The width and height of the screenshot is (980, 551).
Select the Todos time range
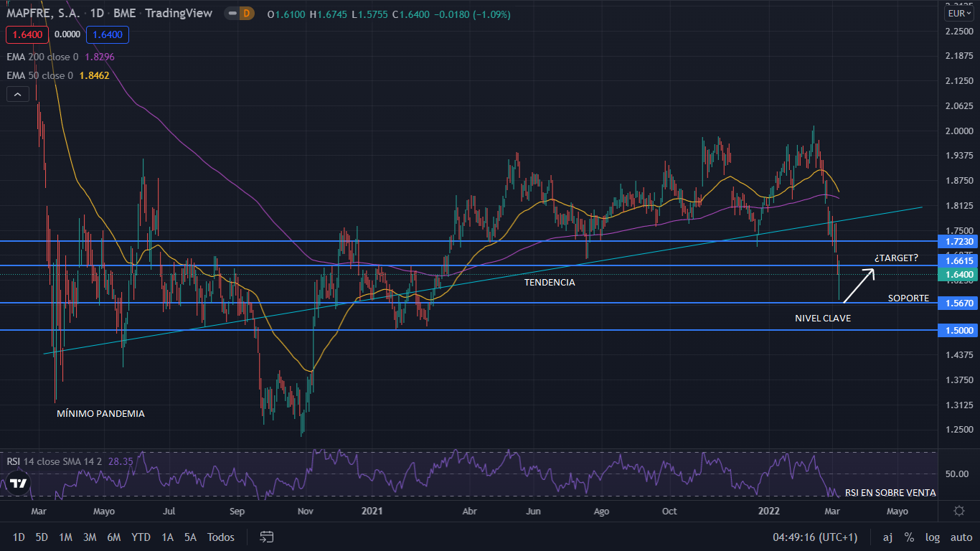pyautogui.click(x=220, y=537)
